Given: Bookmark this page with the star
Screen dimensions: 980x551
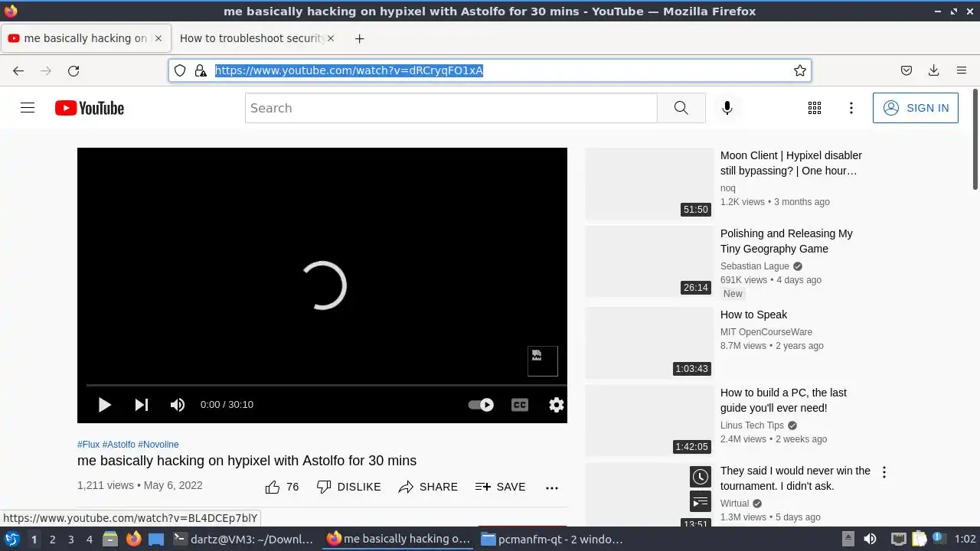Looking at the screenshot, I should pos(800,70).
